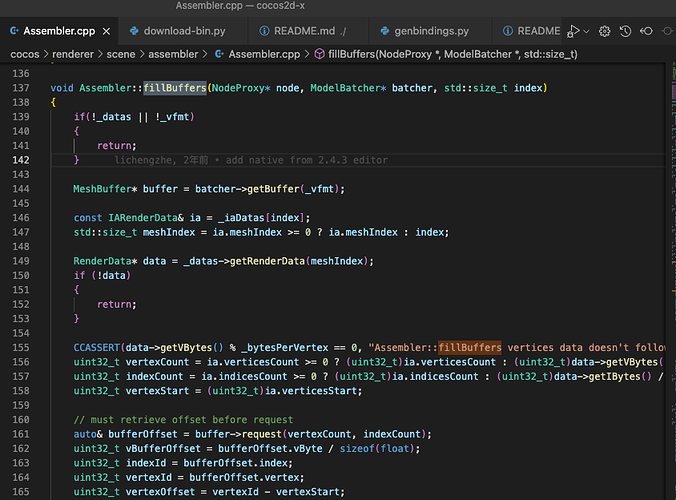
Task: Click the Python icon on download-bin.py tab
Action: coord(134,31)
